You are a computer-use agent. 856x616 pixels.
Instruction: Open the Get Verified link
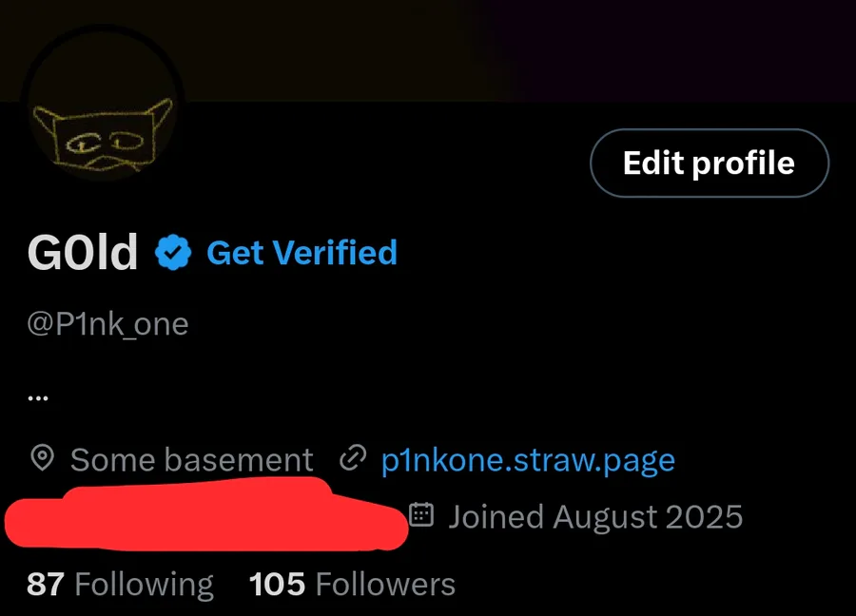(302, 253)
